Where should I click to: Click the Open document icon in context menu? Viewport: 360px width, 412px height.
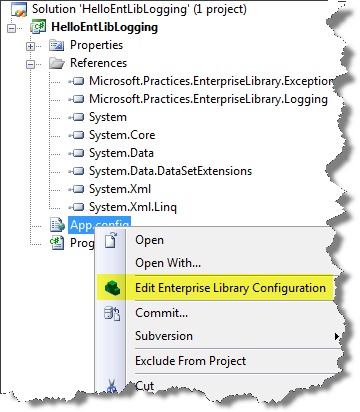111,240
